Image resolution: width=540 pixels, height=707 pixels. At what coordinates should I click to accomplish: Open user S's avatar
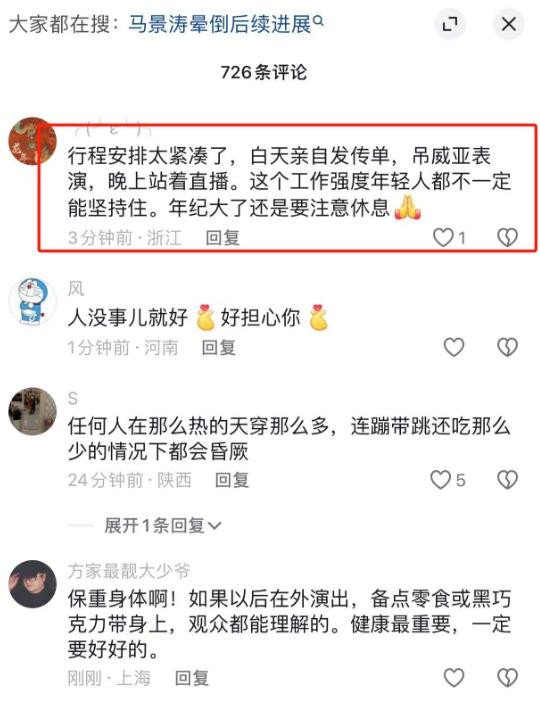coord(32,411)
